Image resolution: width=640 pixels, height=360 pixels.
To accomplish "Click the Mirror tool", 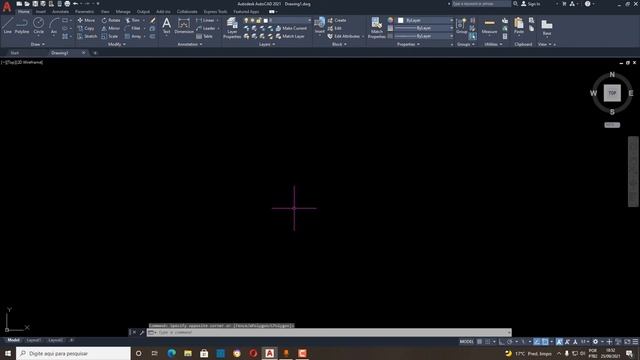I will coord(111,28).
